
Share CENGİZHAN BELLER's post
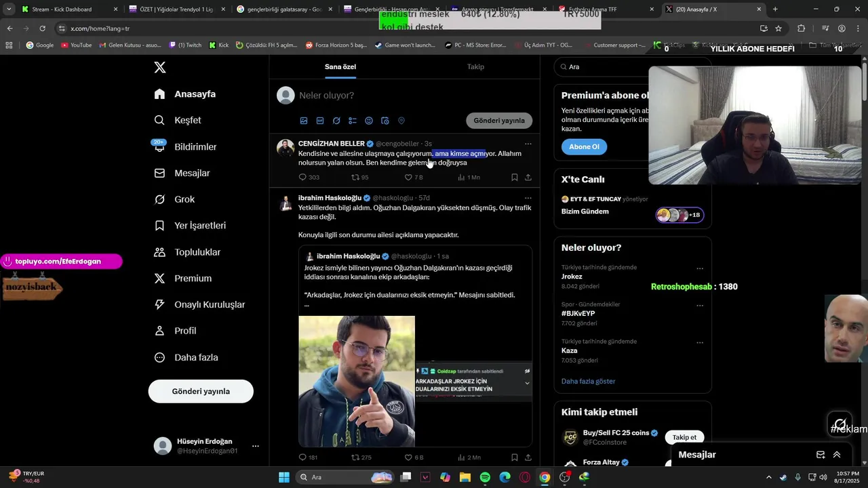(528, 178)
